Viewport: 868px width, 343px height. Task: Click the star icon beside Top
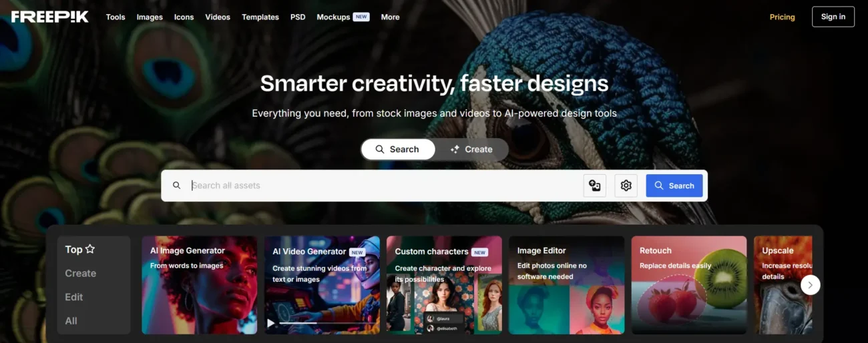click(90, 249)
